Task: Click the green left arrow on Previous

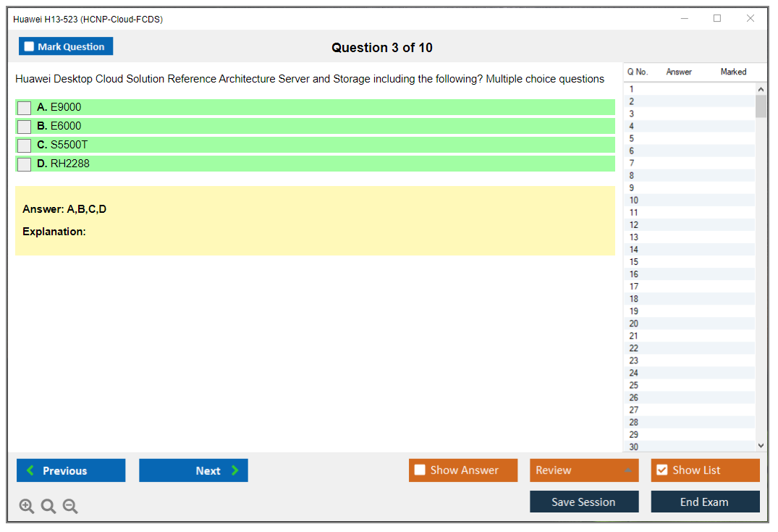Action: coord(30,470)
